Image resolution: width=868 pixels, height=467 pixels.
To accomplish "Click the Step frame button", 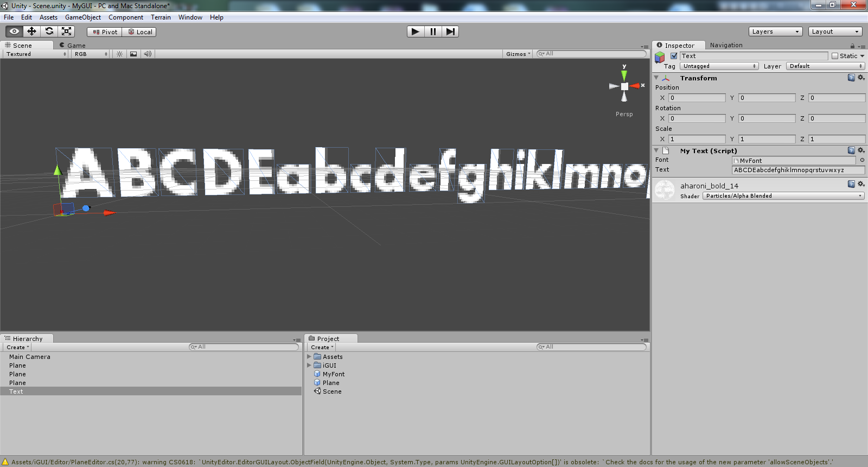I will [450, 31].
